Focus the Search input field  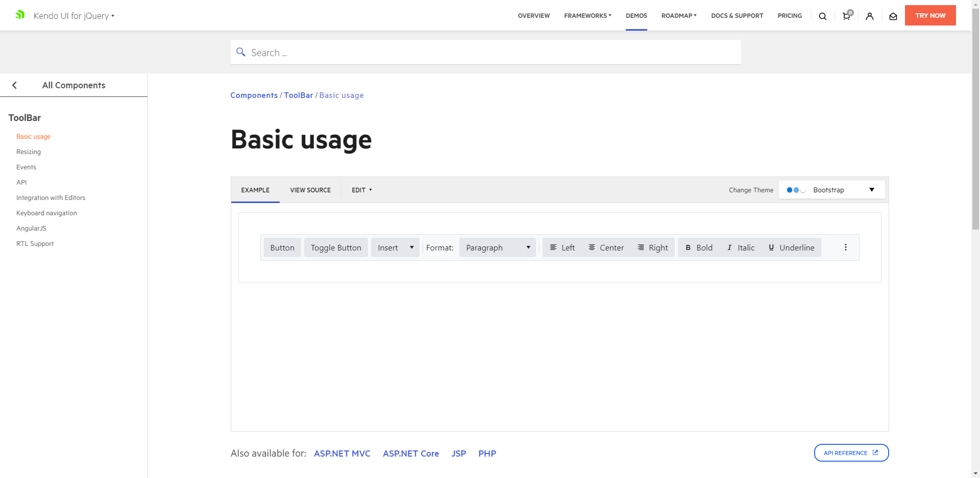coord(486,52)
